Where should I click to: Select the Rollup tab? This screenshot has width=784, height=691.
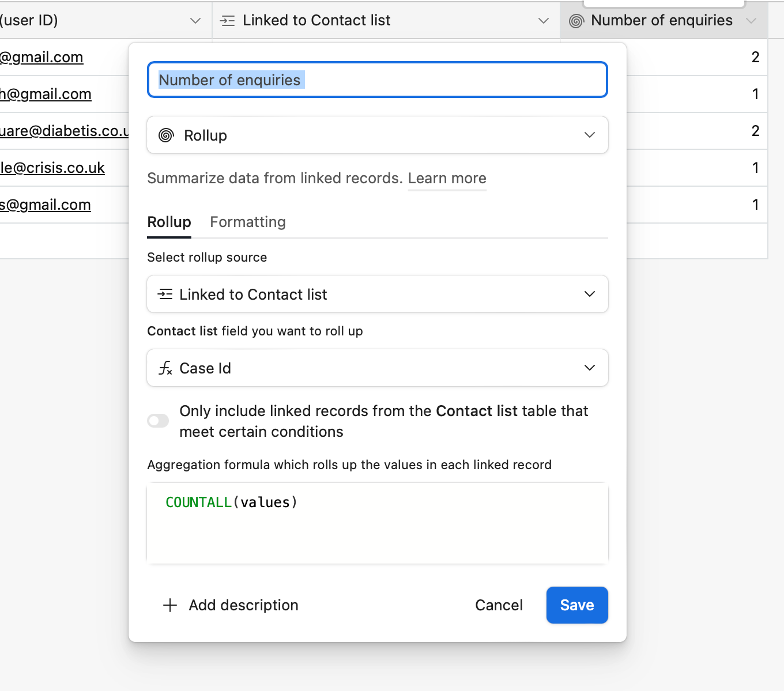coord(169,222)
